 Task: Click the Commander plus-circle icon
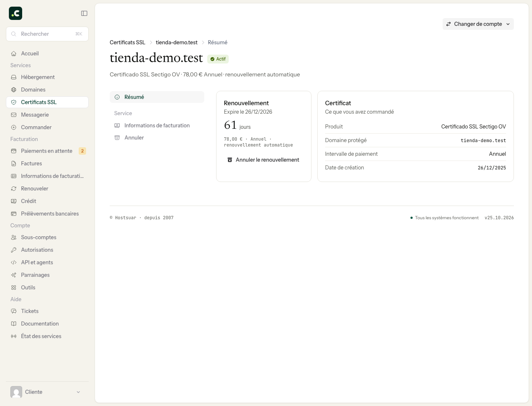click(14, 127)
